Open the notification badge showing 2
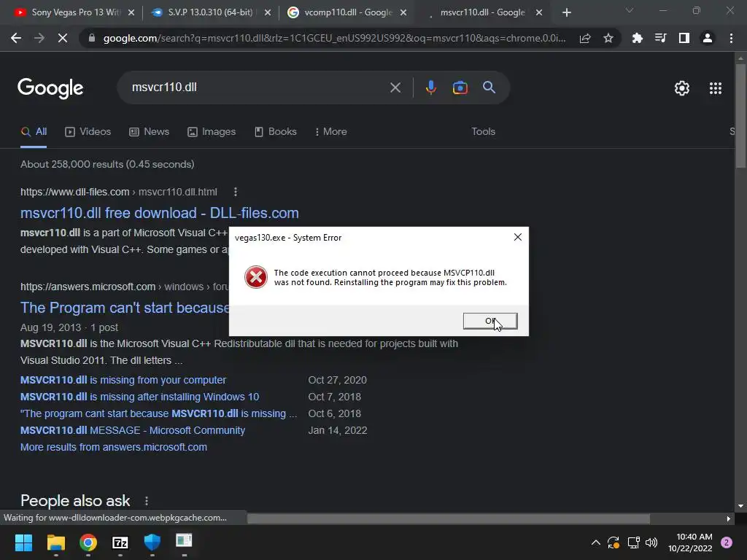This screenshot has height=560, width=747. click(x=727, y=542)
